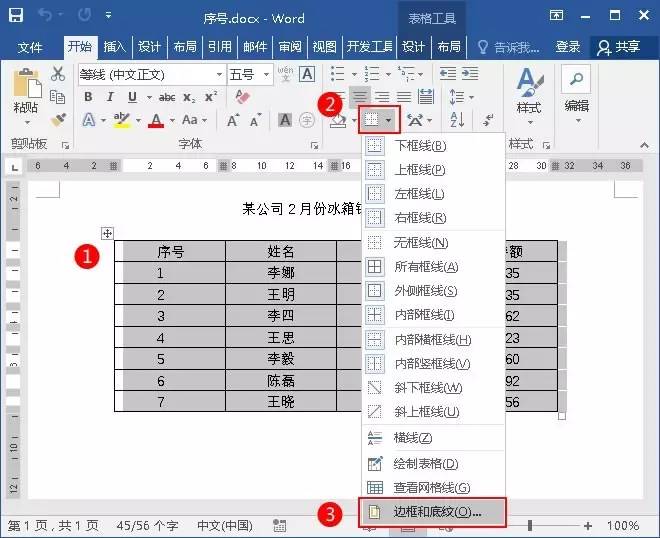Switch to the 插入 ribbon tab
This screenshot has width=660, height=538.
coord(115,47)
